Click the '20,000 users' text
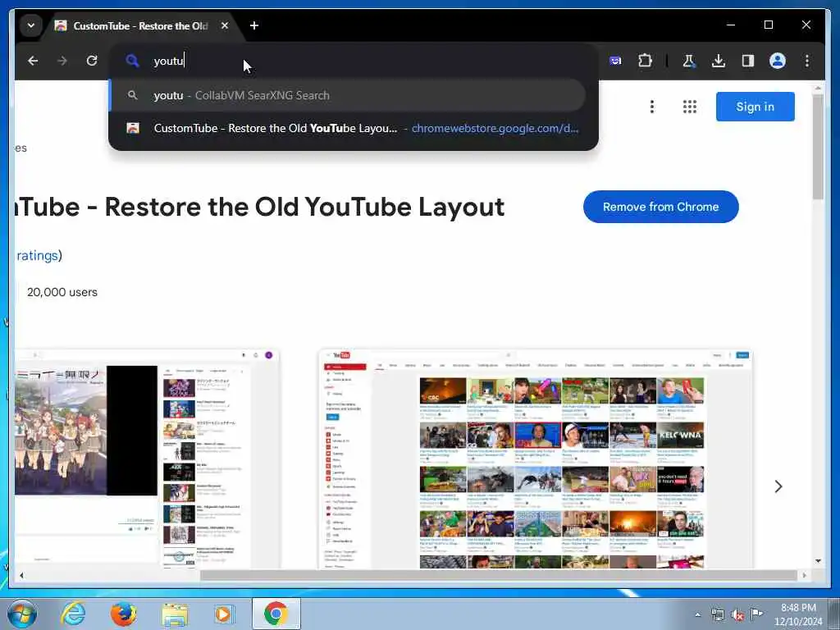Viewport: 840px width, 630px height. tap(62, 293)
